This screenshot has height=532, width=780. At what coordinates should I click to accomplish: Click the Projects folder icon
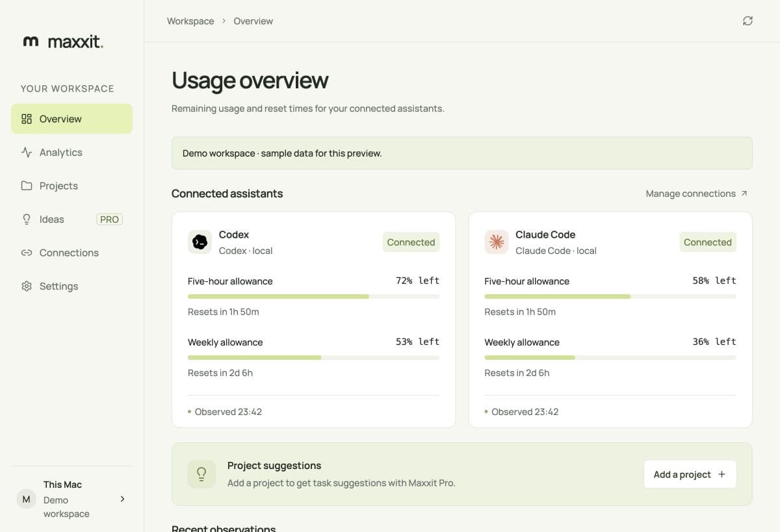[27, 186]
